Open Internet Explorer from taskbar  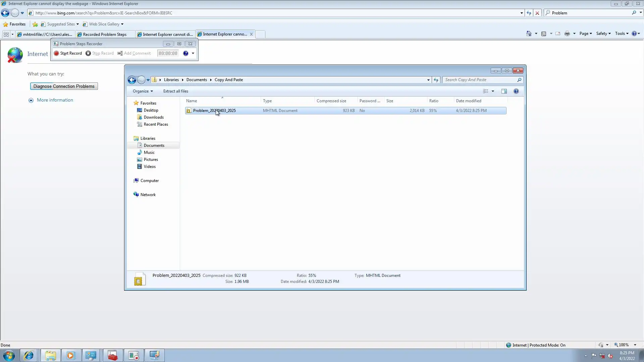coord(29,355)
